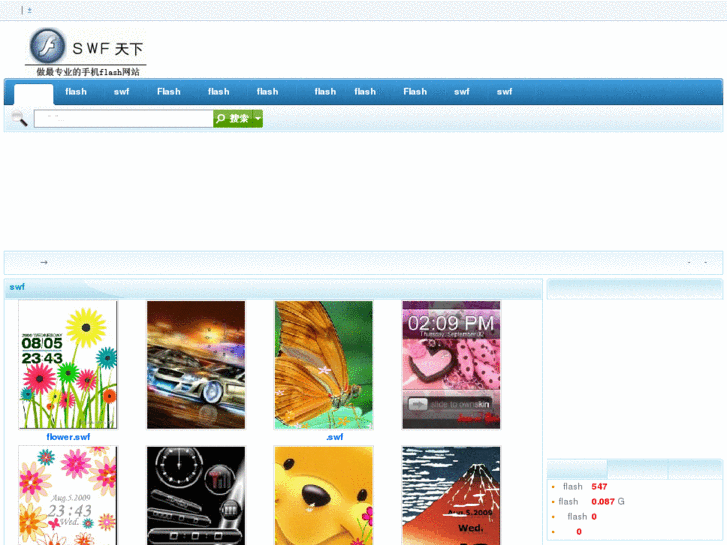Open the red Mount Fuji thumbnail
Viewport: 727px width, 545px height.
click(451, 495)
